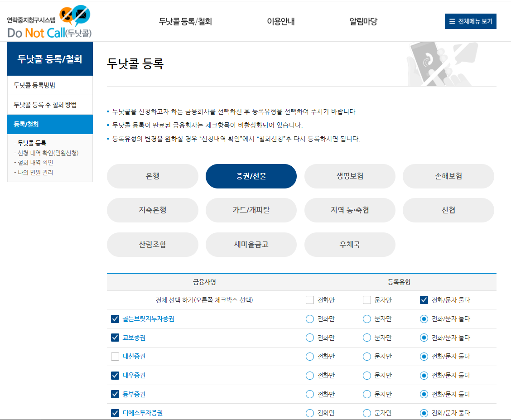Uncheck the 디에스투자증권 checkbox
The image size is (511, 420).
[x=115, y=413]
